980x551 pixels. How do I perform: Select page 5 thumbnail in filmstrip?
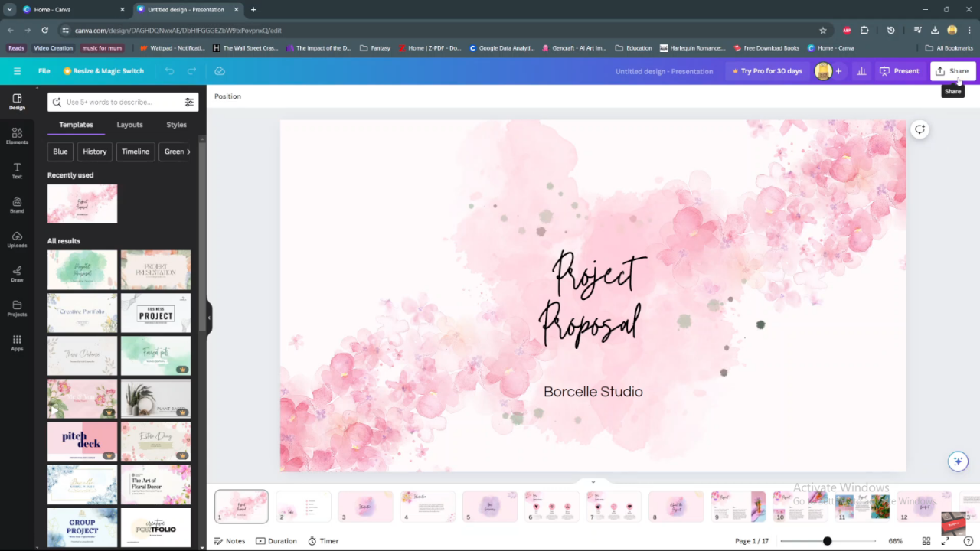point(490,507)
